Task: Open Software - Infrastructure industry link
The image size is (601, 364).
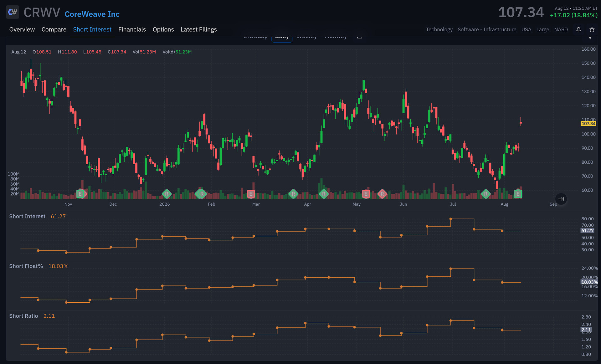Action: click(487, 29)
